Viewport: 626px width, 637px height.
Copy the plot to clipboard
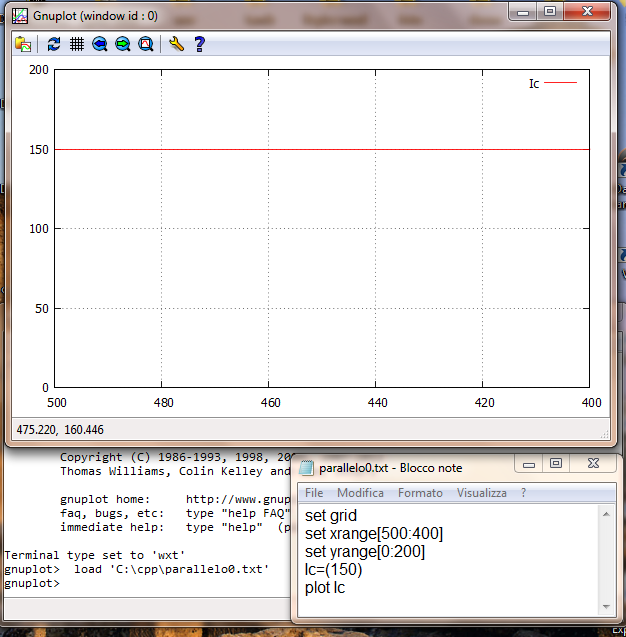(x=23, y=44)
